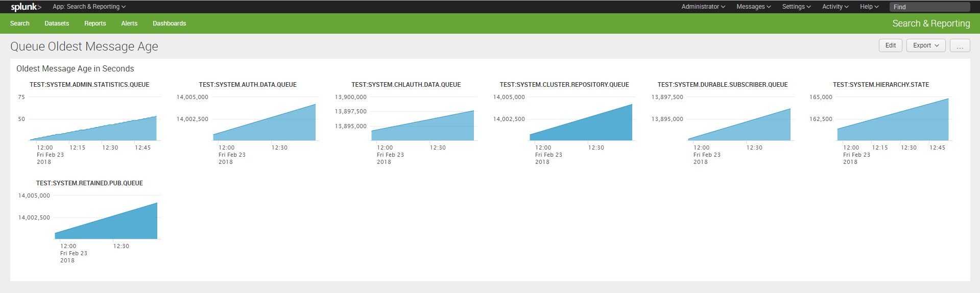Expand the Activity menu

click(x=835, y=7)
